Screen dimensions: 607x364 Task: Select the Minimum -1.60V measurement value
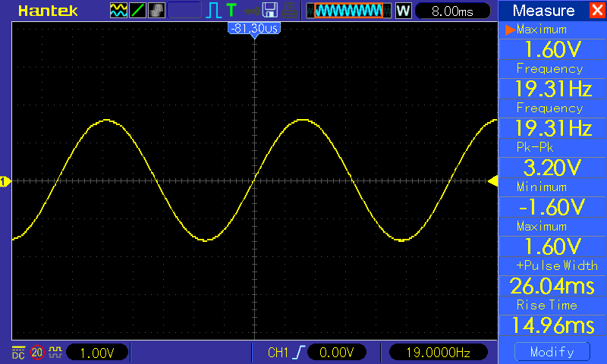pos(552,207)
